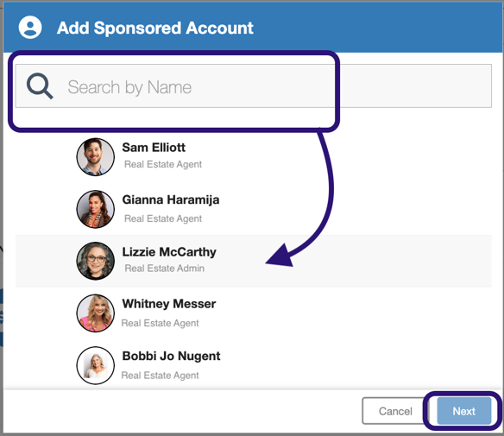Click Real Estate Agent label under Whitney Messer

point(160,323)
